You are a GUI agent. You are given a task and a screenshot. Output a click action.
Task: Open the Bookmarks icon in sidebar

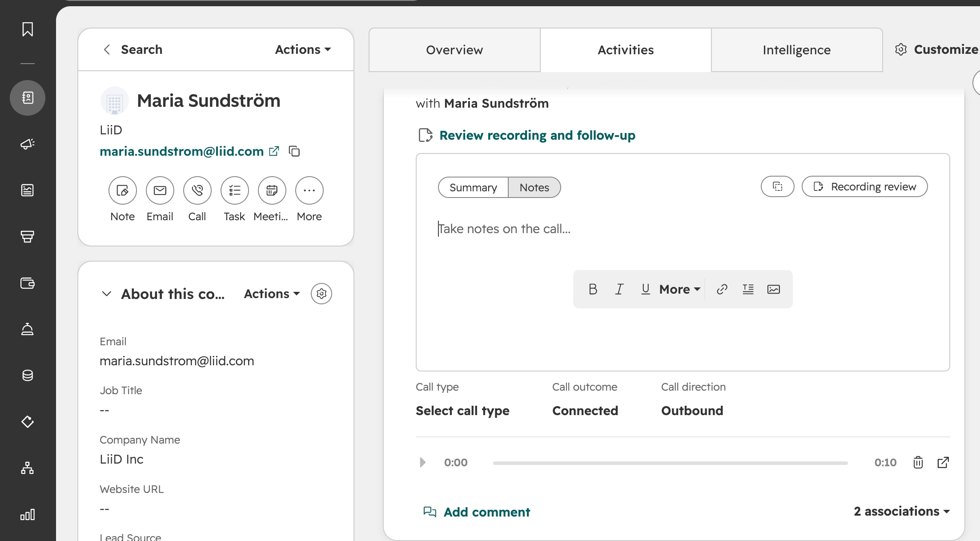click(x=28, y=29)
